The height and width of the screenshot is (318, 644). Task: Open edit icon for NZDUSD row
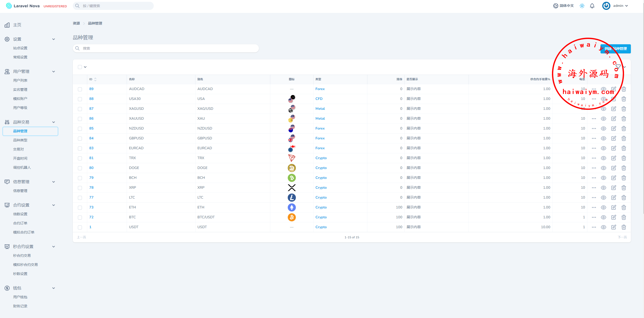tap(613, 129)
